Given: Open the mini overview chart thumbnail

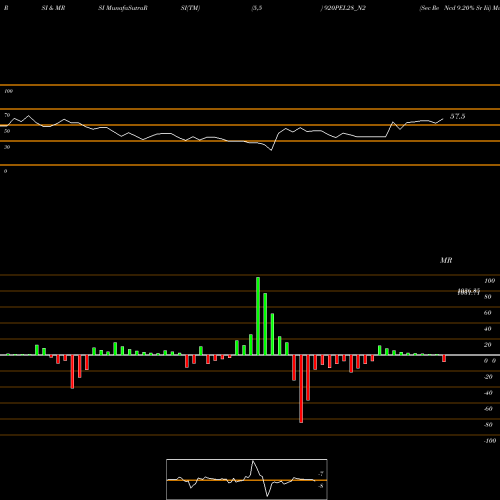Looking at the screenshot, I should pos(247,479).
